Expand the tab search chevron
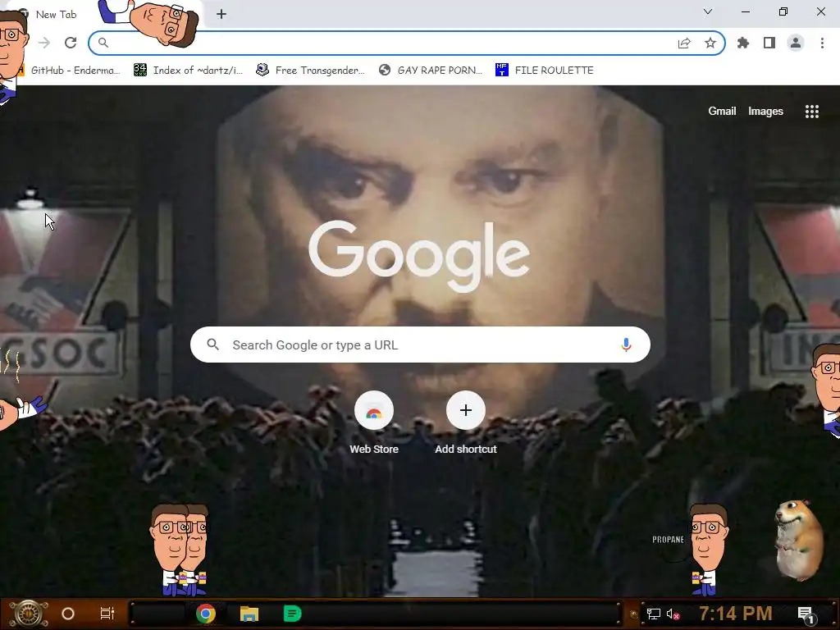 pos(708,11)
